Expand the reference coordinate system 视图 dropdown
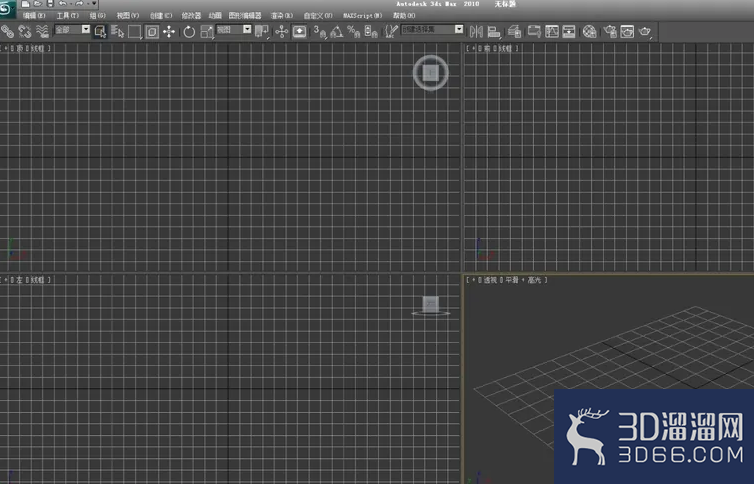754x484 pixels. coord(234,30)
